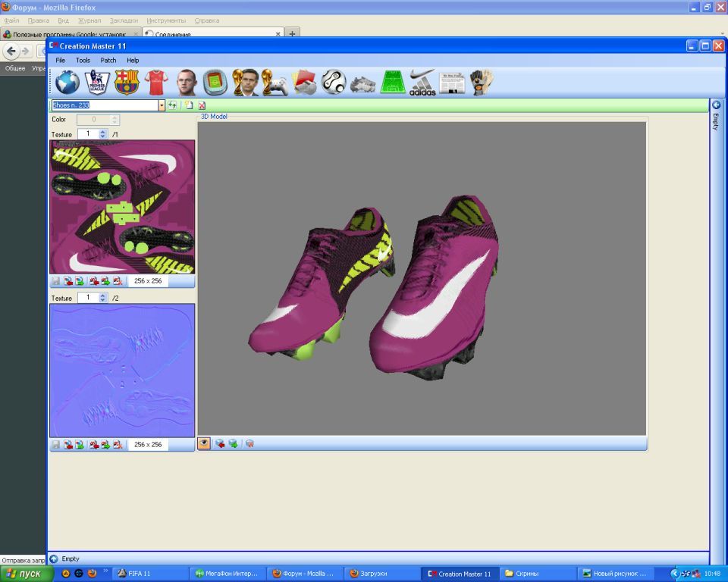
Task: Click the green-arrow 3D cube model icon
Action: [x=233, y=443]
